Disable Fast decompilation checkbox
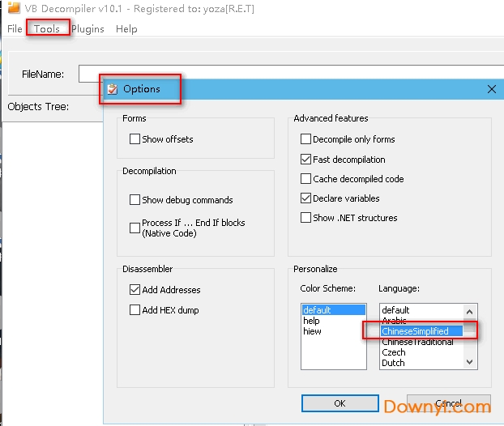504x426 pixels. tap(306, 160)
